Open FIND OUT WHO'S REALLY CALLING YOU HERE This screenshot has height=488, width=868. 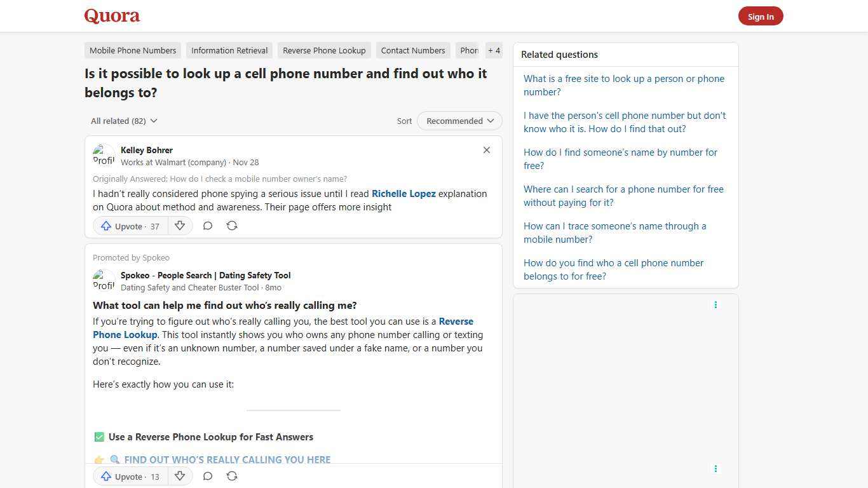point(227,459)
